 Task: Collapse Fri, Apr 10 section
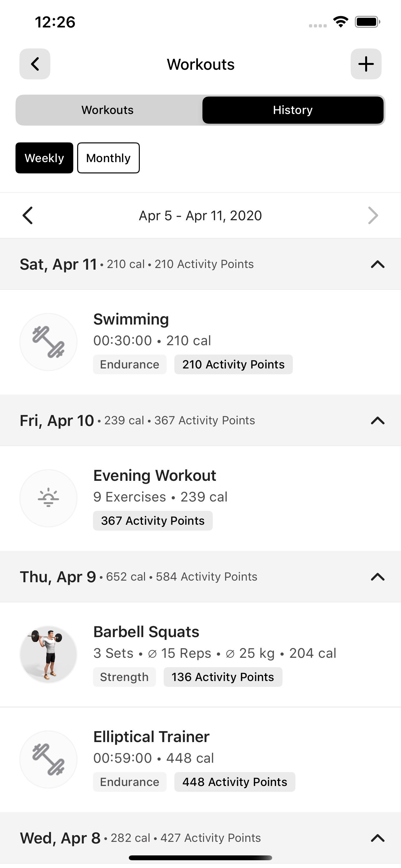[378, 420]
